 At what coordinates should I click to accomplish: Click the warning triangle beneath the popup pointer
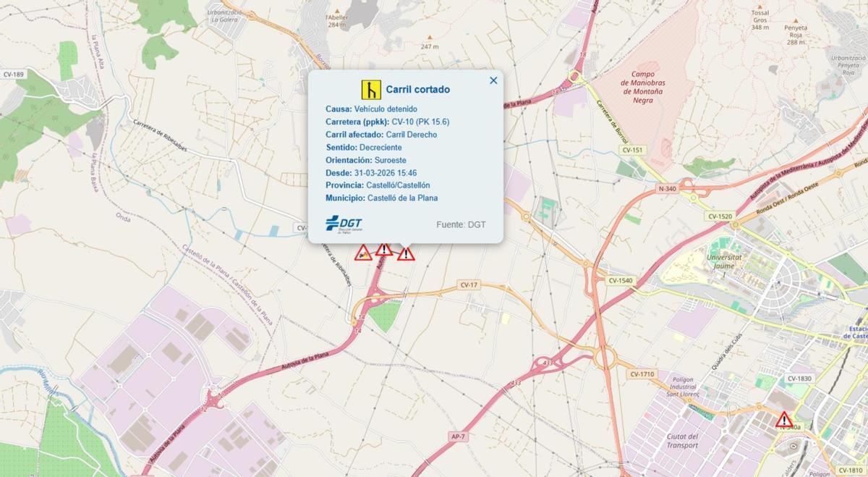(x=406, y=254)
